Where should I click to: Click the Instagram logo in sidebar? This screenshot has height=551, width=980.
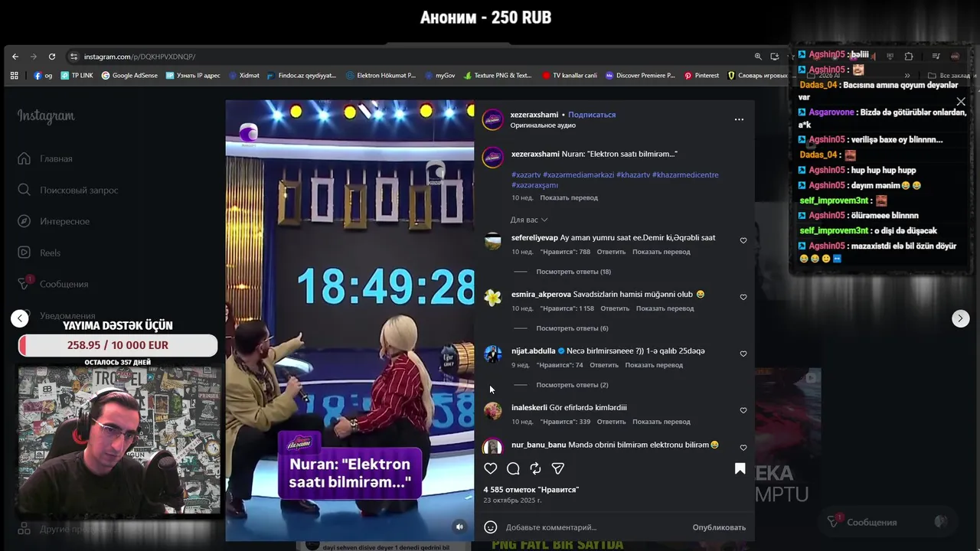pos(46,116)
